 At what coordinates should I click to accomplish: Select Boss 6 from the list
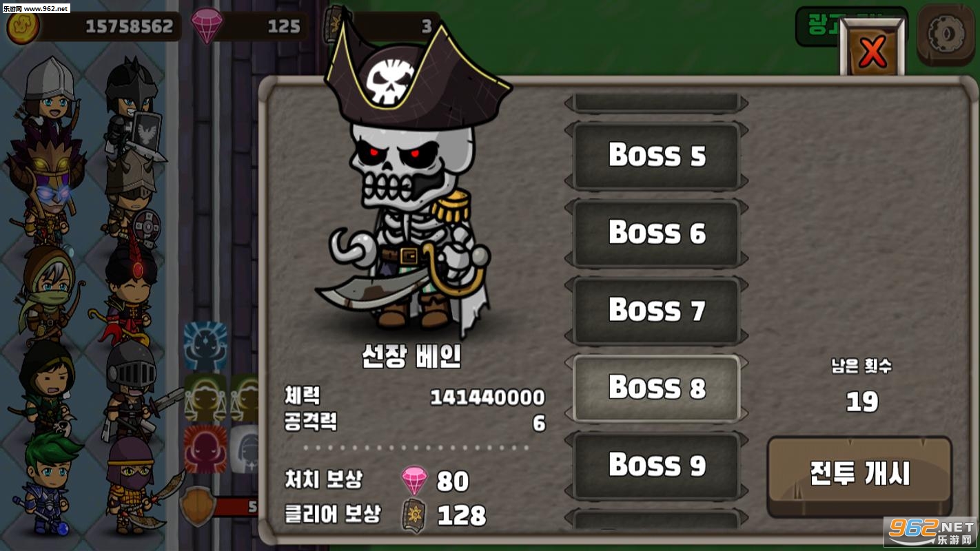[657, 233]
